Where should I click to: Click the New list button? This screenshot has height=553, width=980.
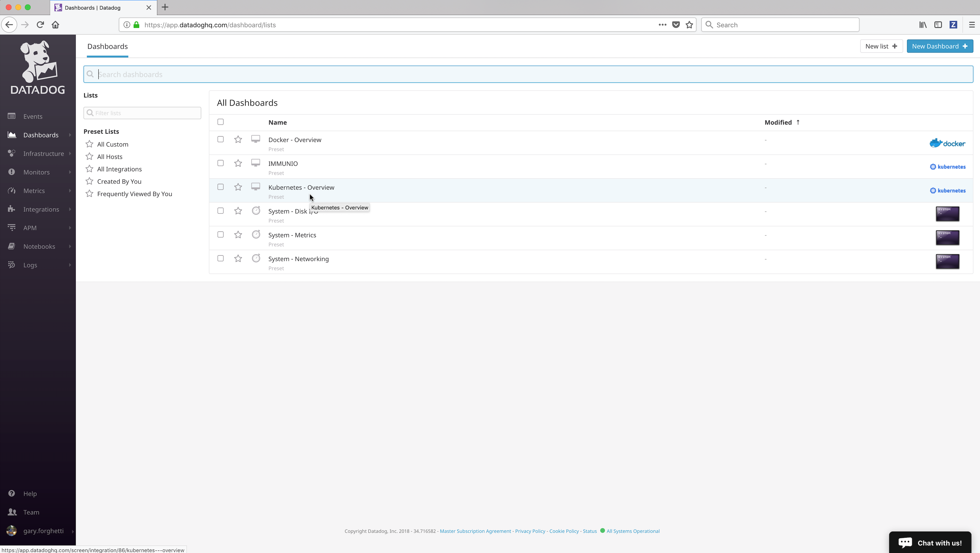[881, 46]
